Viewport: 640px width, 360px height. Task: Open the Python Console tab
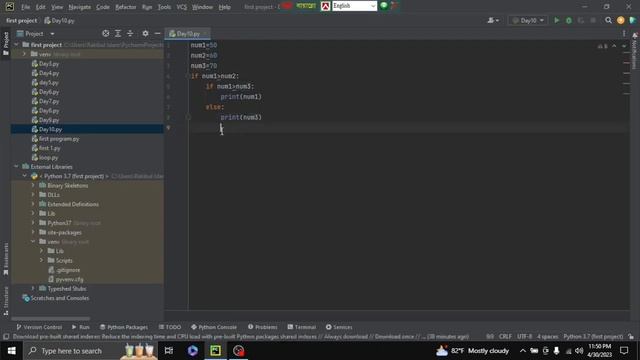point(213,327)
